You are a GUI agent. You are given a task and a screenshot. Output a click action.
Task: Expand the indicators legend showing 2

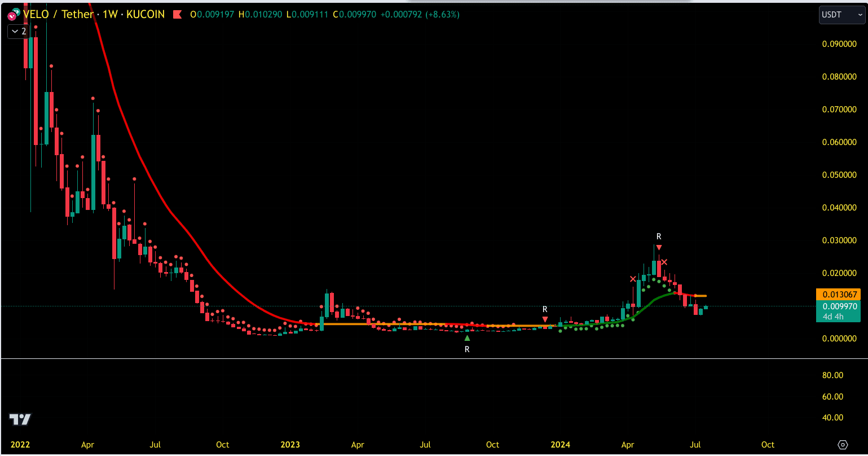[x=18, y=32]
